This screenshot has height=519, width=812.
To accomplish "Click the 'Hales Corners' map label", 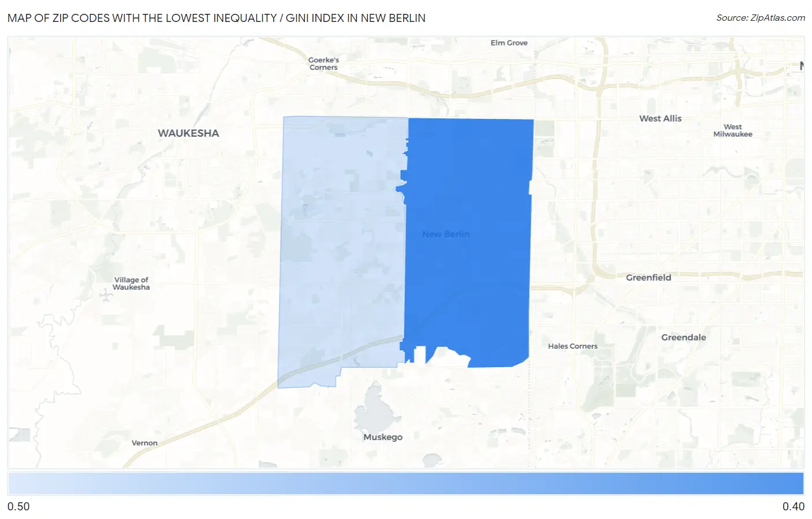I will [x=573, y=346].
